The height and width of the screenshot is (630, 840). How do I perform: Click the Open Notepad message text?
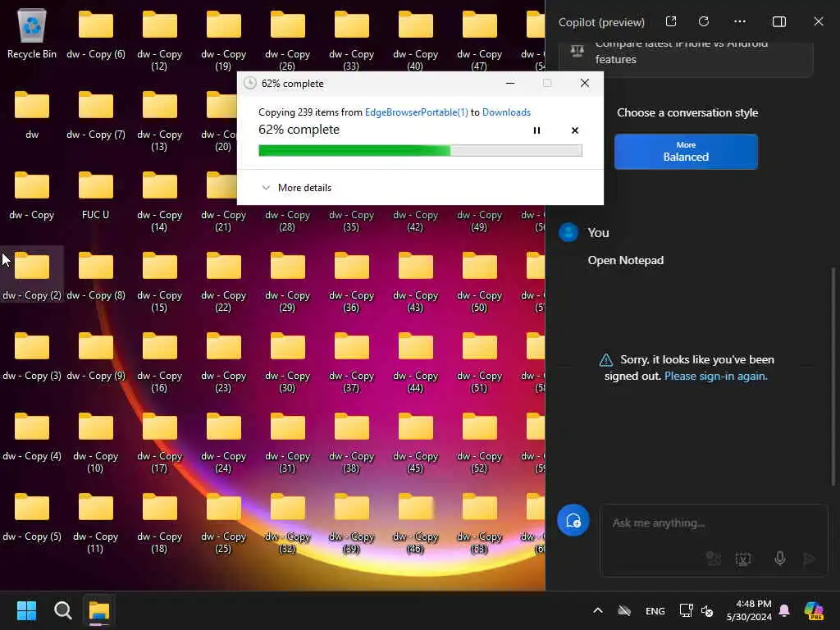(625, 260)
